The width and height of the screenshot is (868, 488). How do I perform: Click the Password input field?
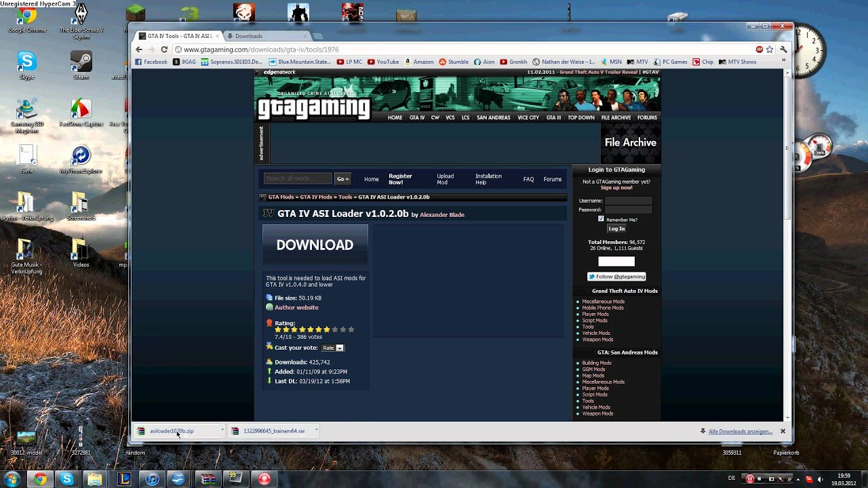pos(629,209)
